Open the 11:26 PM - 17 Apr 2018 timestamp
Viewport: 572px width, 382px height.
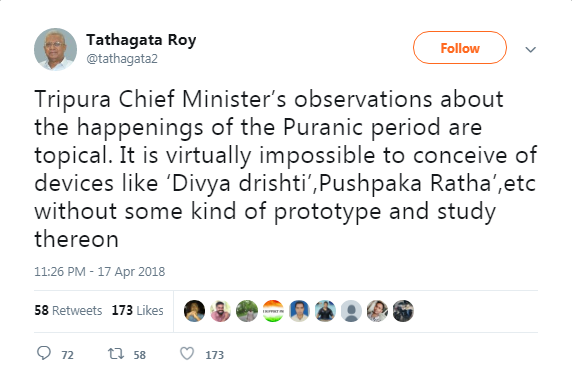(100, 271)
